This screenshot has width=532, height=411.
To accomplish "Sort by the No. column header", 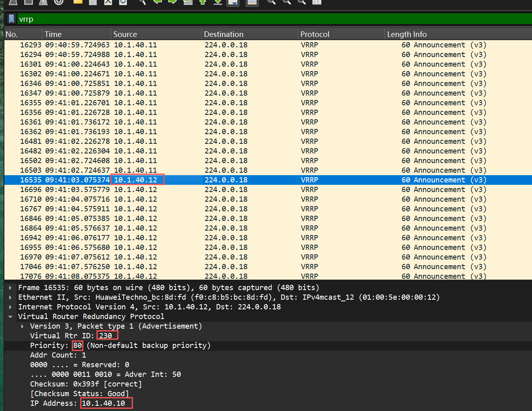I will (x=23, y=35).
